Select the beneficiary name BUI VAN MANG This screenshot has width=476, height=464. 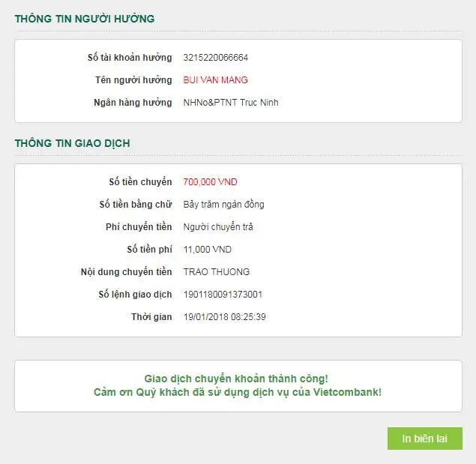tap(216, 80)
